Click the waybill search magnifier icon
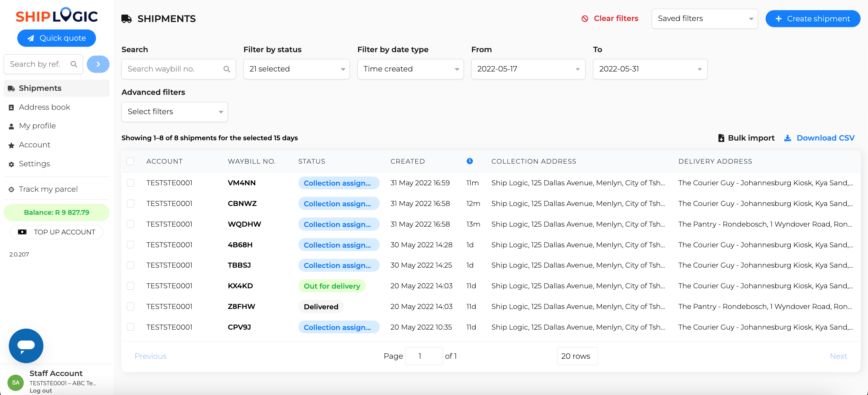This screenshot has height=395, width=868. [x=227, y=69]
